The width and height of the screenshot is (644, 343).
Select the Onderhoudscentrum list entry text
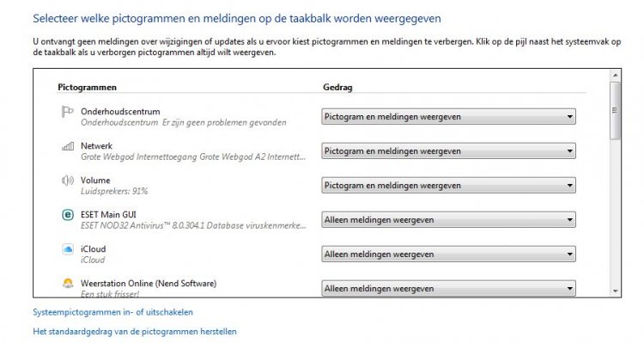pyautogui.click(x=120, y=112)
